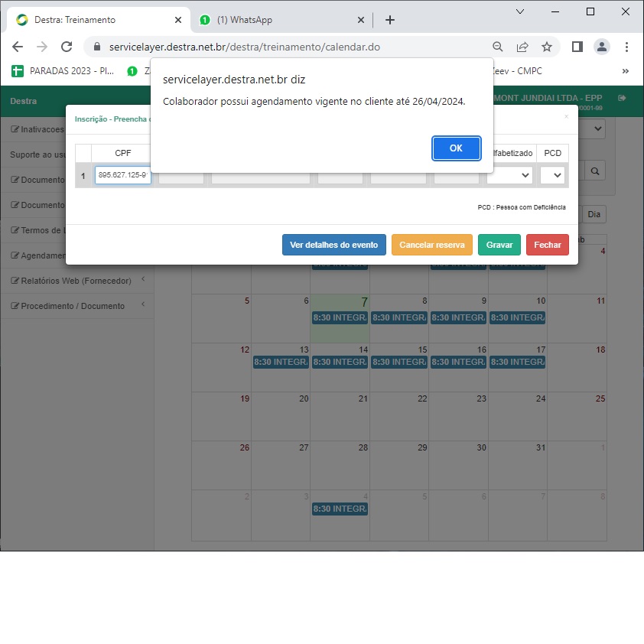Click OK in the alert dialog
The height and width of the screenshot is (644, 644).
456,148
